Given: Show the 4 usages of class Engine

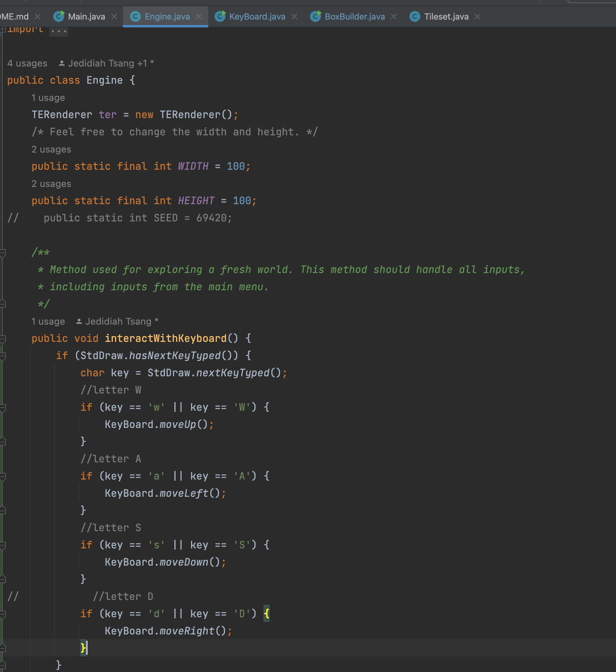Looking at the screenshot, I should [27, 63].
